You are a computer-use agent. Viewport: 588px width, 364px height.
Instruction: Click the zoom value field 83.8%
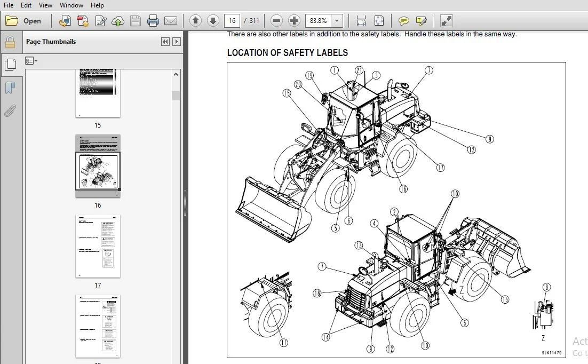pos(318,21)
